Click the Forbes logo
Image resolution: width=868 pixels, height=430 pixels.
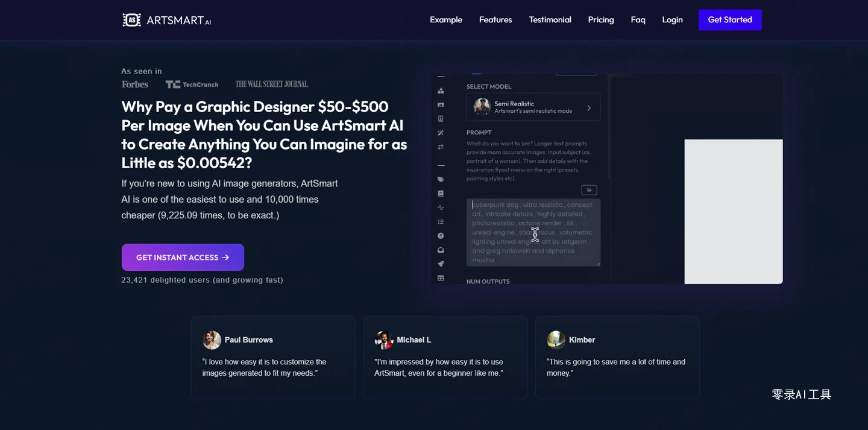[x=135, y=84]
